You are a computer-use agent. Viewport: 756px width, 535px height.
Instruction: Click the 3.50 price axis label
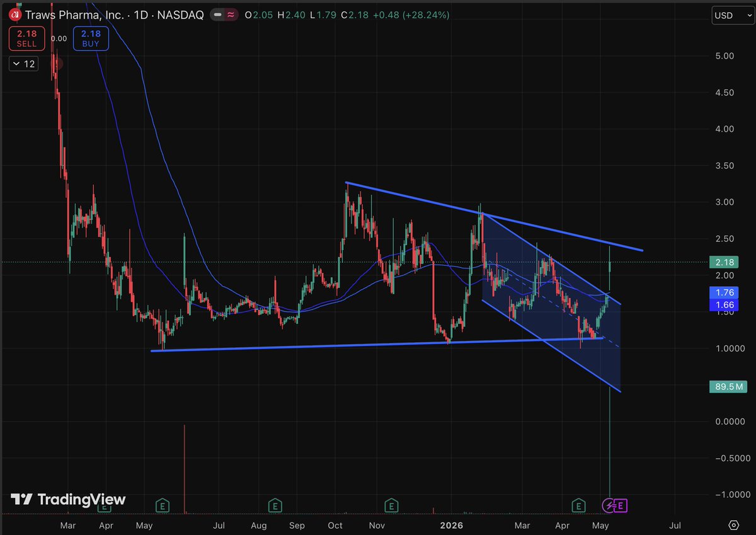coord(724,166)
